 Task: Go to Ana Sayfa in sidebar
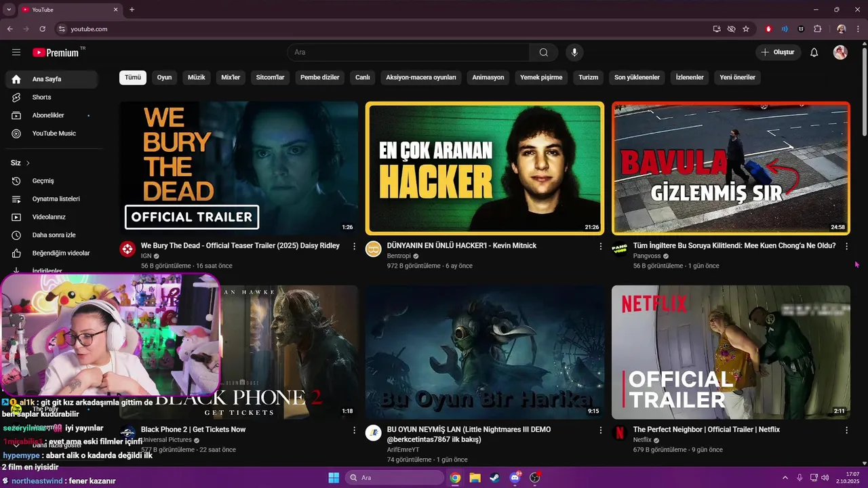(52, 79)
